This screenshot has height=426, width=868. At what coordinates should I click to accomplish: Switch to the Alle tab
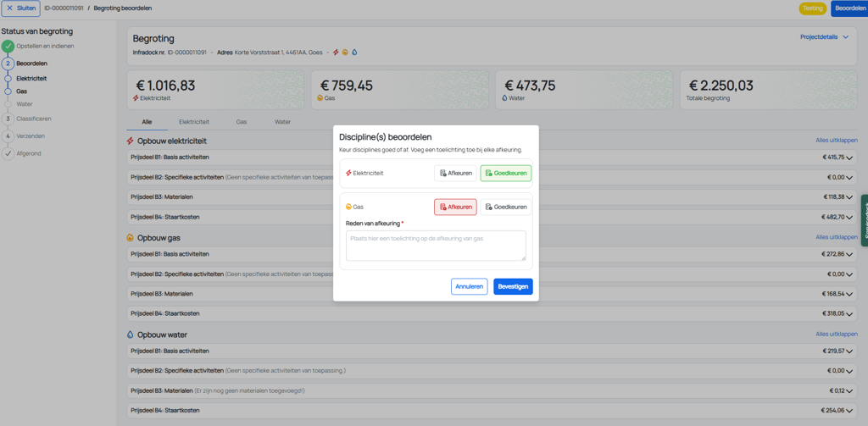147,122
